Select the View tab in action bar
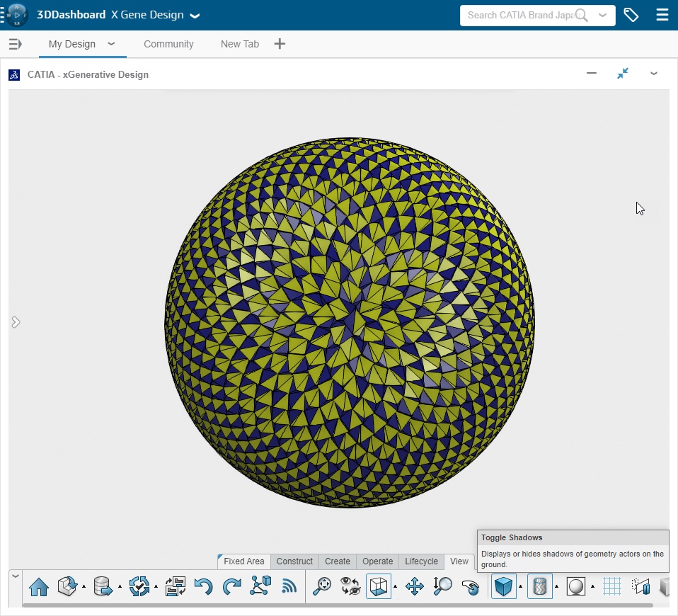678x616 pixels. point(459,561)
